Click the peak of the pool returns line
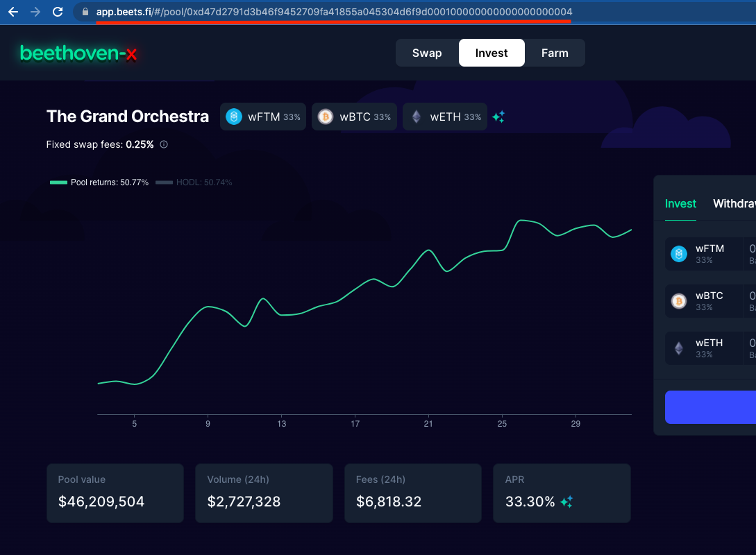The image size is (756, 555). tap(521, 220)
